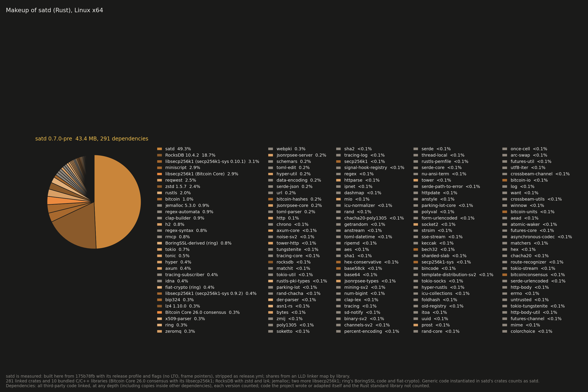Click the 'webpki 0.3%' legend label
588x392 pixels.
click(x=291, y=149)
